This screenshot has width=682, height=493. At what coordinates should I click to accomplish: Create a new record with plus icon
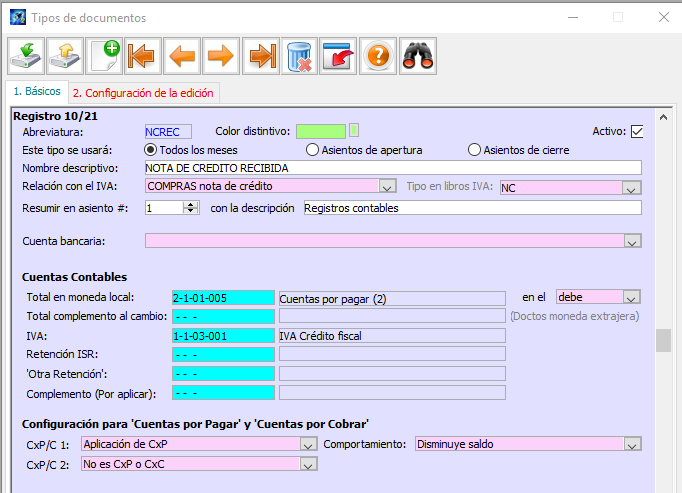click(104, 55)
